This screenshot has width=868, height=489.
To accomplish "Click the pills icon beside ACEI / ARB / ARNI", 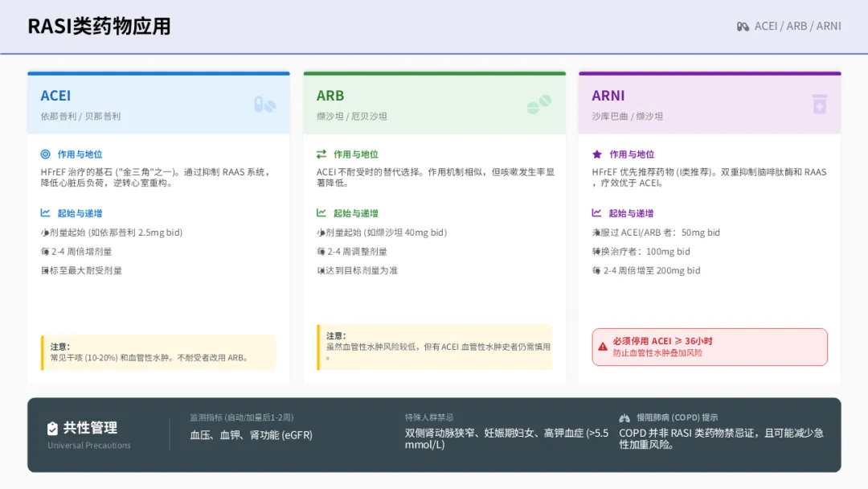I will 743,27.
